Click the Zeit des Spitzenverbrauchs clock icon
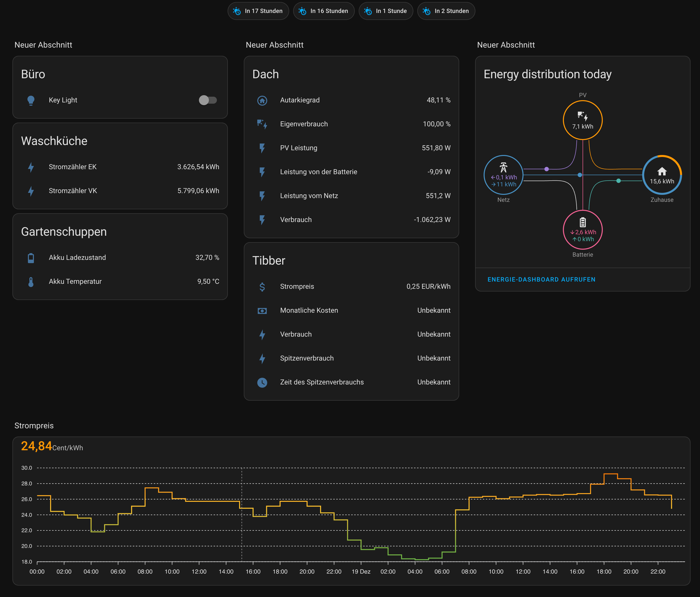The width and height of the screenshot is (700, 597). coord(262,382)
